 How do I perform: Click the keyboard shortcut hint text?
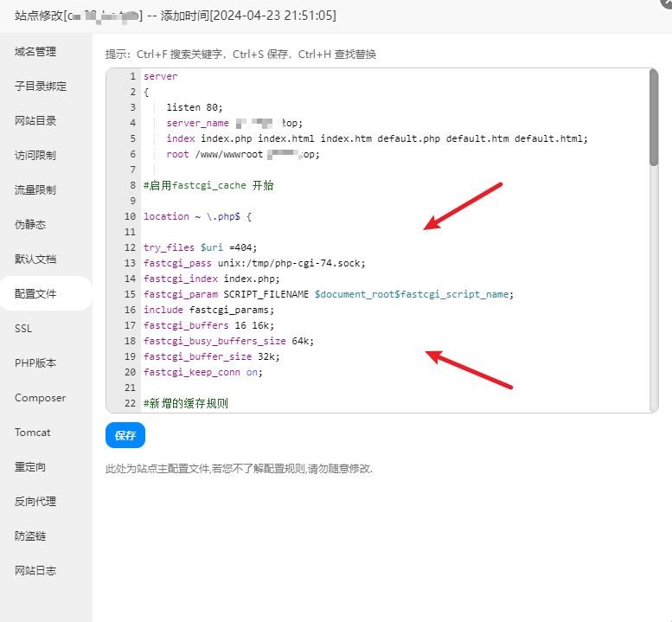(x=240, y=55)
